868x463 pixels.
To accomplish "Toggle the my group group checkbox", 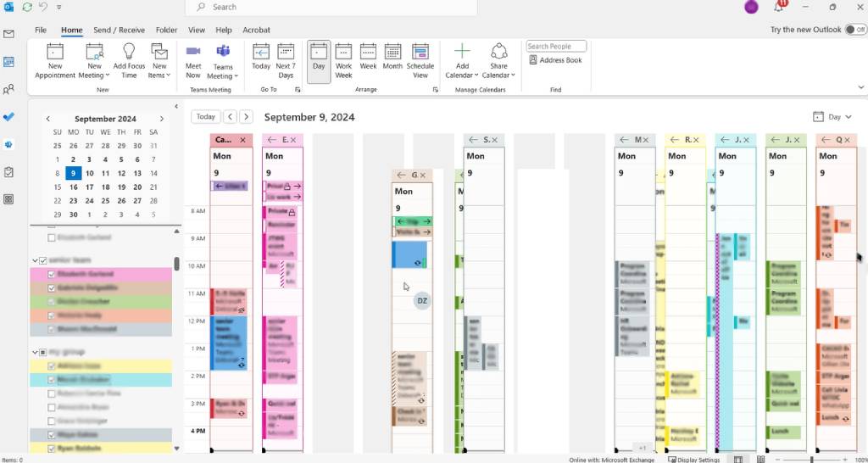I will [x=43, y=352].
